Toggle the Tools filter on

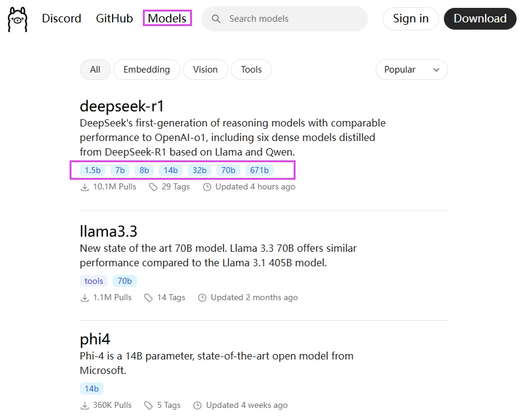[251, 70]
